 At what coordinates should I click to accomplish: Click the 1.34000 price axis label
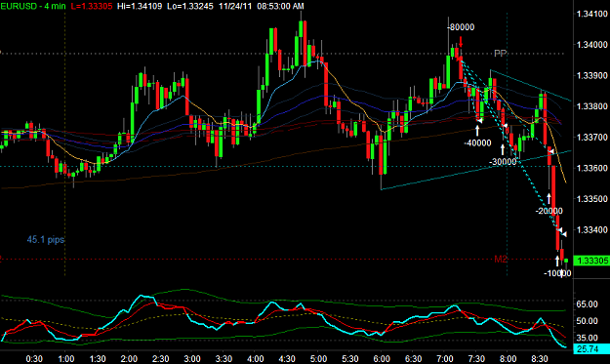591,45
